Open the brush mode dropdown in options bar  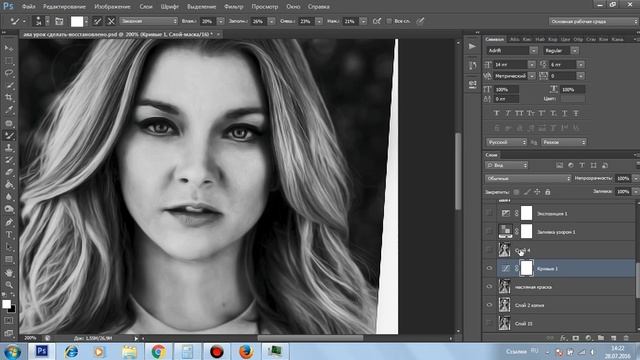(149, 21)
